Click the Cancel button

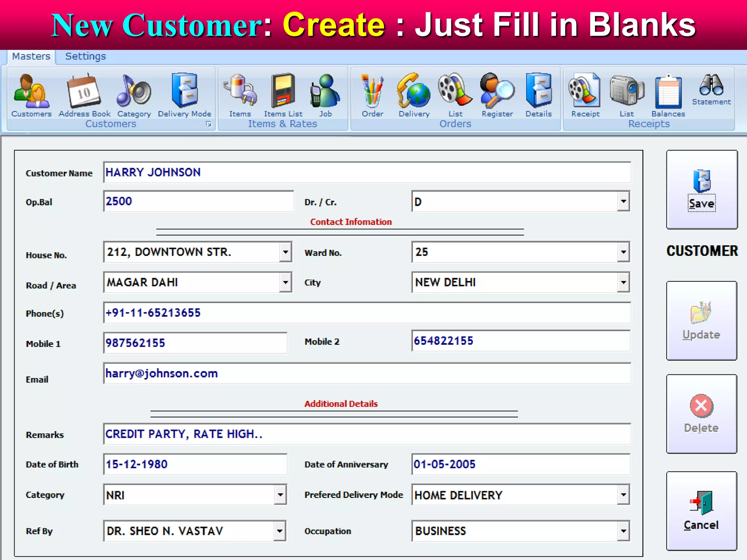(701, 511)
